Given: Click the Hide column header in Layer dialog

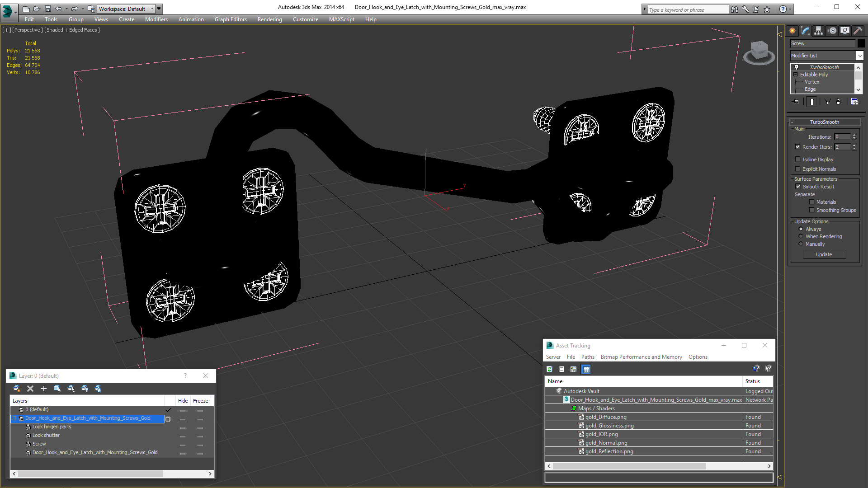Looking at the screenshot, I should [x=183, y=401].
